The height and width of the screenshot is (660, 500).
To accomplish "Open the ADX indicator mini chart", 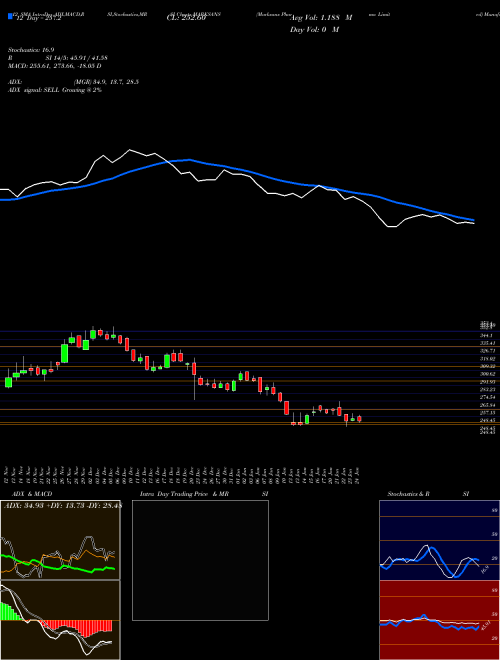I will pyautogui.click(x=60, y=540).
